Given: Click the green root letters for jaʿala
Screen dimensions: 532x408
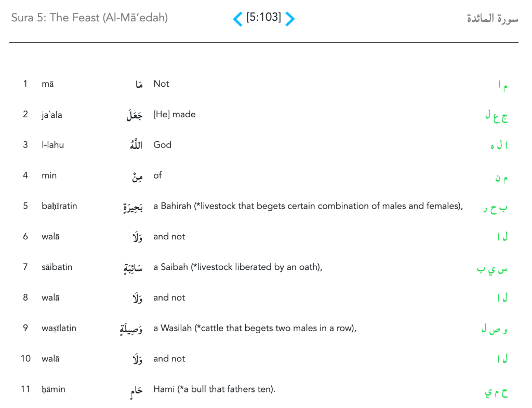Looking at the screenshot, I should (496, 117).
